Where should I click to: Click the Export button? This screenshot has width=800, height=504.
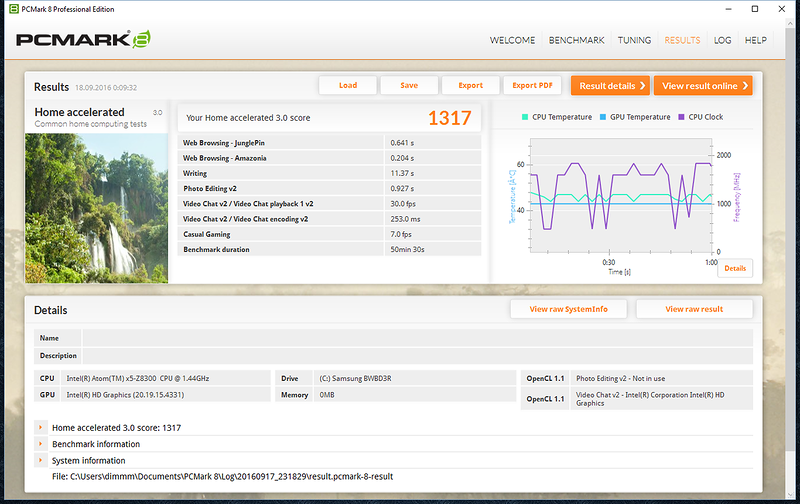tap(470, 85)
